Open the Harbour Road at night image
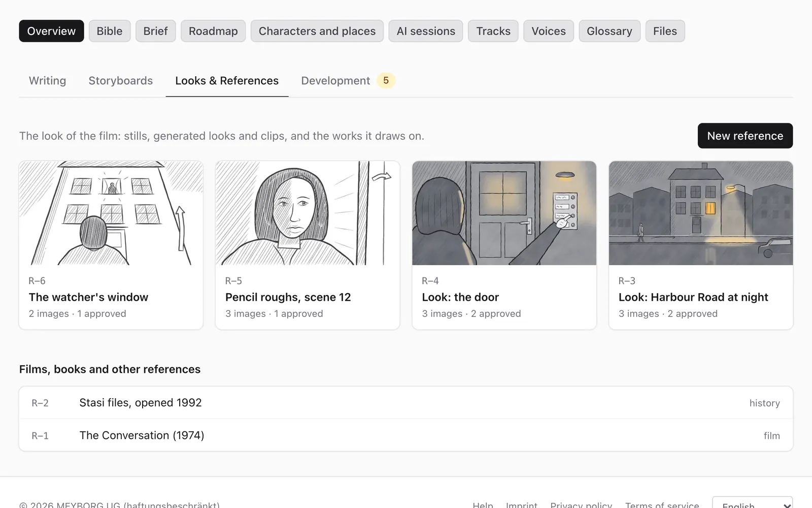Viewport: 812px width, 508px height. click(701, 213)
